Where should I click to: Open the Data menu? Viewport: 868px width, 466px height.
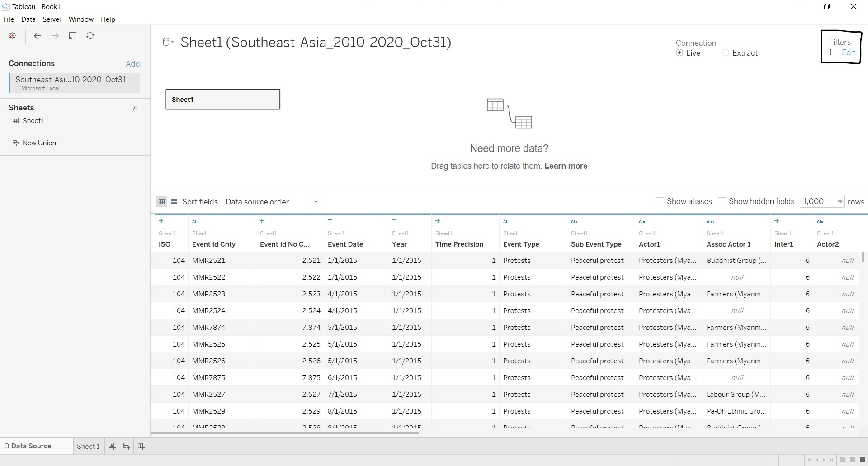[28, 19]
